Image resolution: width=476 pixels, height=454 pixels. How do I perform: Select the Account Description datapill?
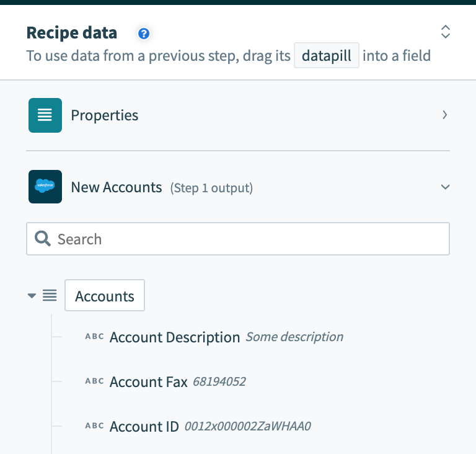tap(175, 337)
